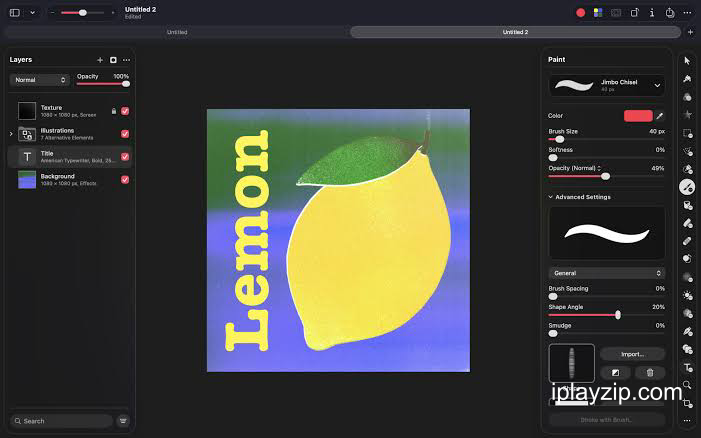Click the top bar zoom slider
The width and height of the screenshot is (701, 438).
(x=82, y=13)
